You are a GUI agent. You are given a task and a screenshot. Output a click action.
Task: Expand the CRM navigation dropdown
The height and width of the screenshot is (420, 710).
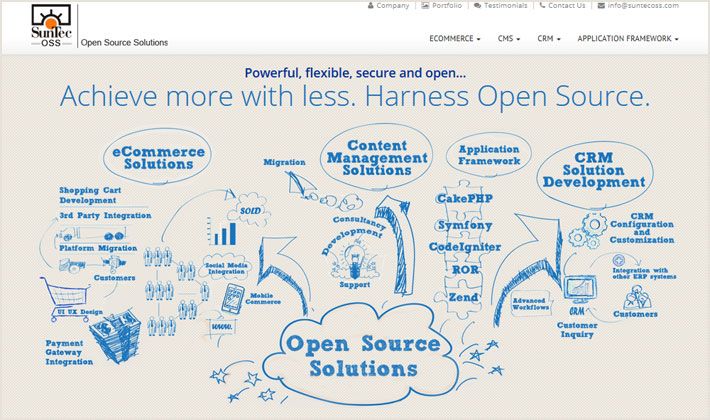coord(549,39)
